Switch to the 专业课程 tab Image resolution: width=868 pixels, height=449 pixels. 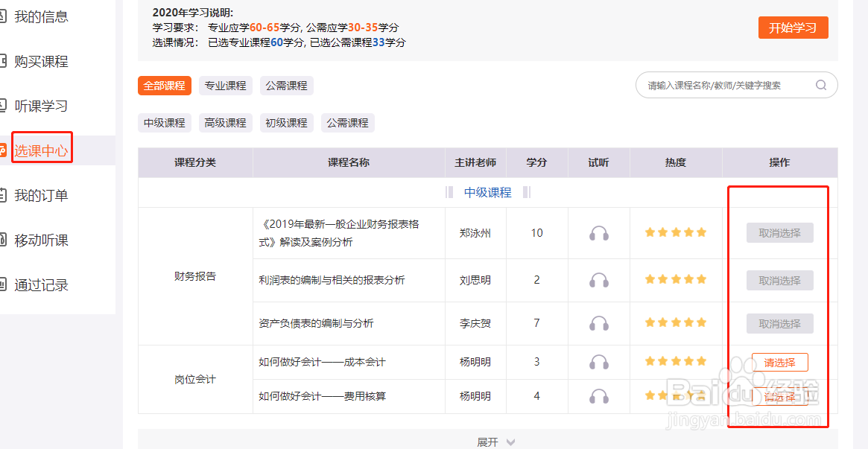click(x=225, y=85)
